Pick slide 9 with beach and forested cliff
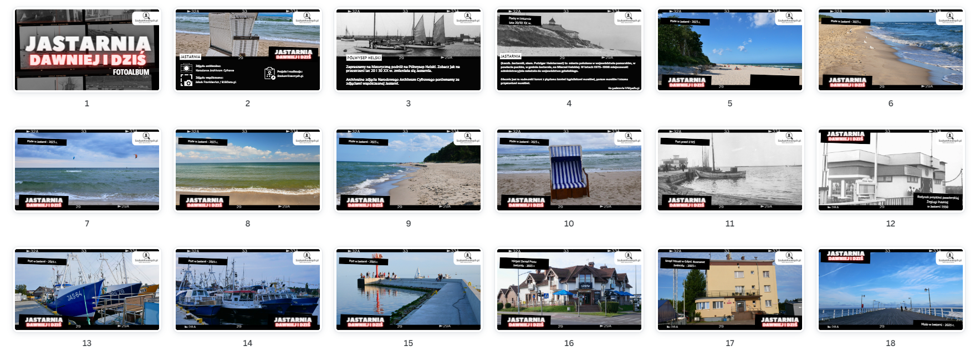The height and width of the screenshot is (361, 980). (x=409, y=170)
